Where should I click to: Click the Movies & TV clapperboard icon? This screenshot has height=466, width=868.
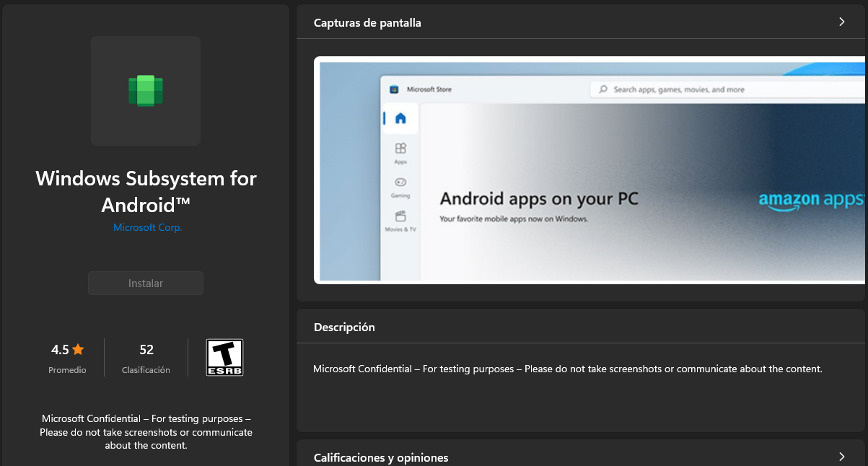(400, 216)
